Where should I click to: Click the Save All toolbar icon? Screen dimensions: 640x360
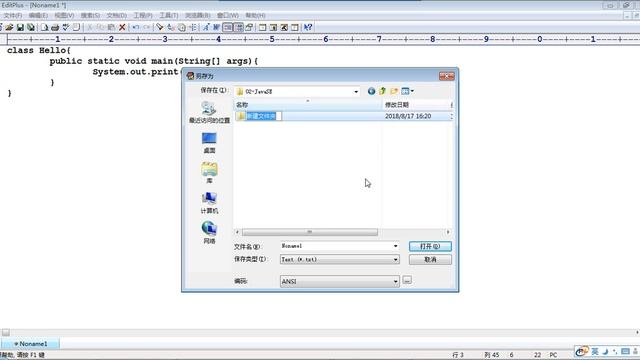(x=31, y=27)
